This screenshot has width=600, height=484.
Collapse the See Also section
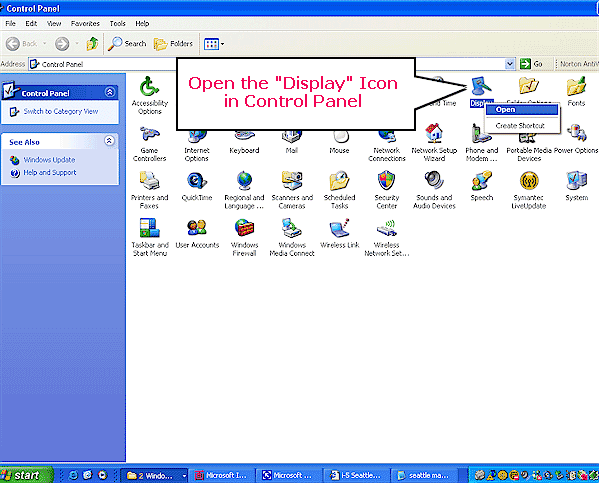(x=109, y=141)
